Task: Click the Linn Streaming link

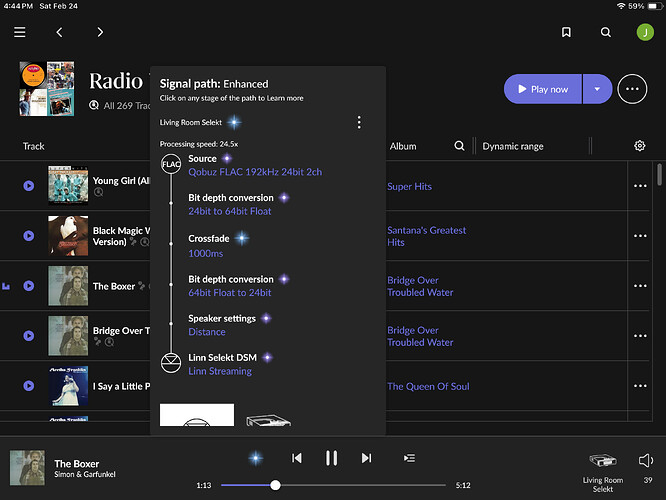Action: [220, 371]
